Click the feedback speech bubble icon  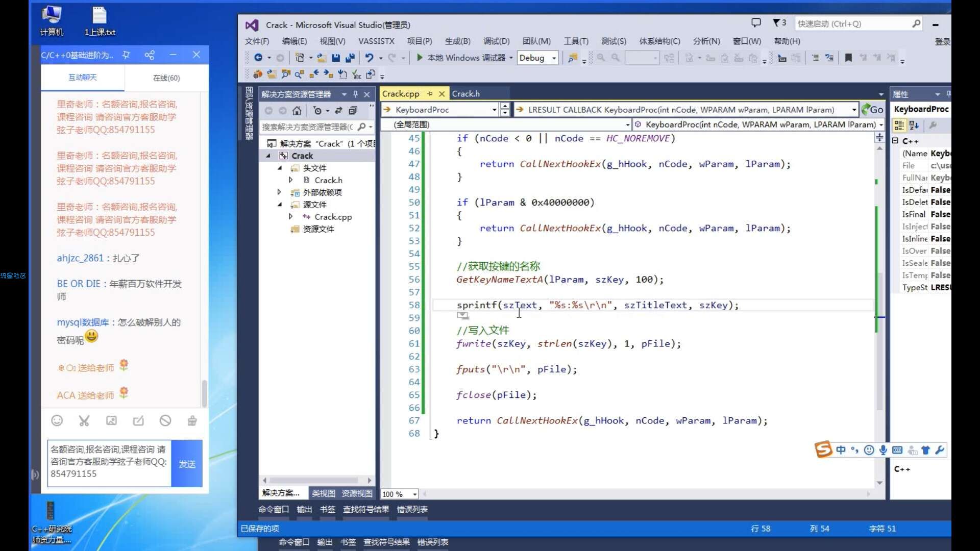756,23
